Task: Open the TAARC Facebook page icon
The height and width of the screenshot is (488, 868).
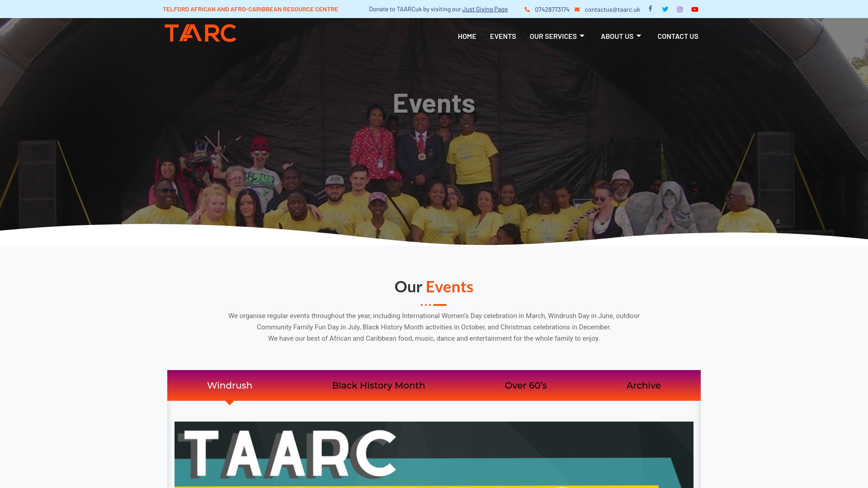Action: [650, 9]
